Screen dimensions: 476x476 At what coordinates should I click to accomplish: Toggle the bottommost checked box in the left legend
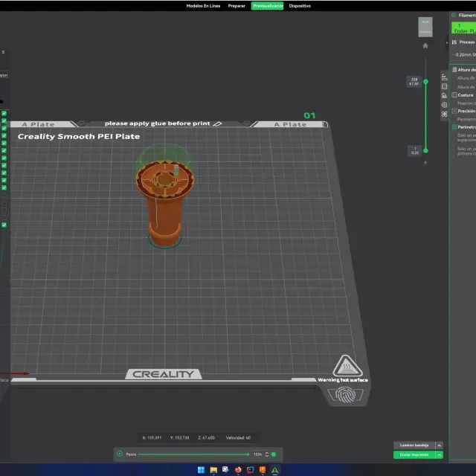[4, 225]
